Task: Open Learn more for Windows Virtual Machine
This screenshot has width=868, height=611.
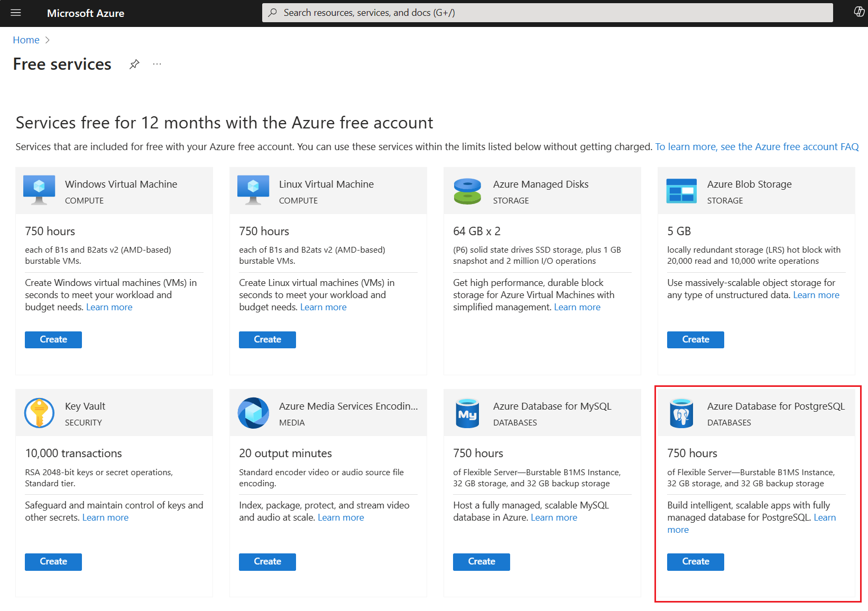Action: point(109,307)
